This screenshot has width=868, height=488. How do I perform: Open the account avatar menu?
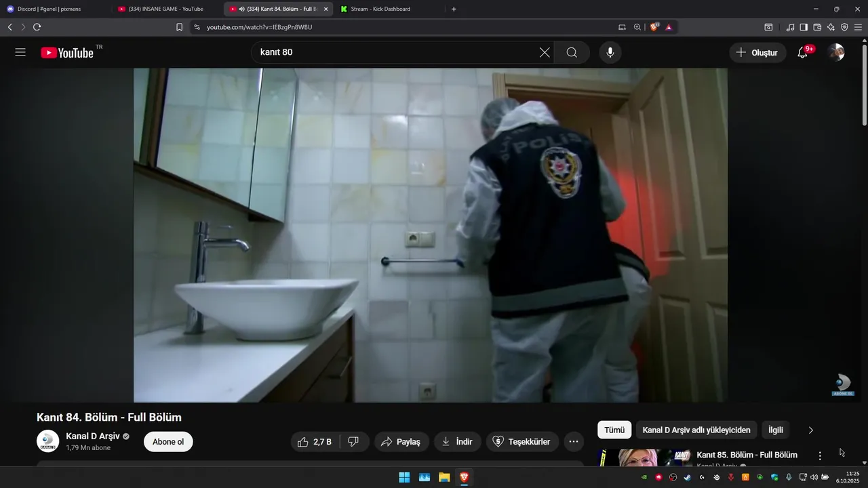click(836, 52)
